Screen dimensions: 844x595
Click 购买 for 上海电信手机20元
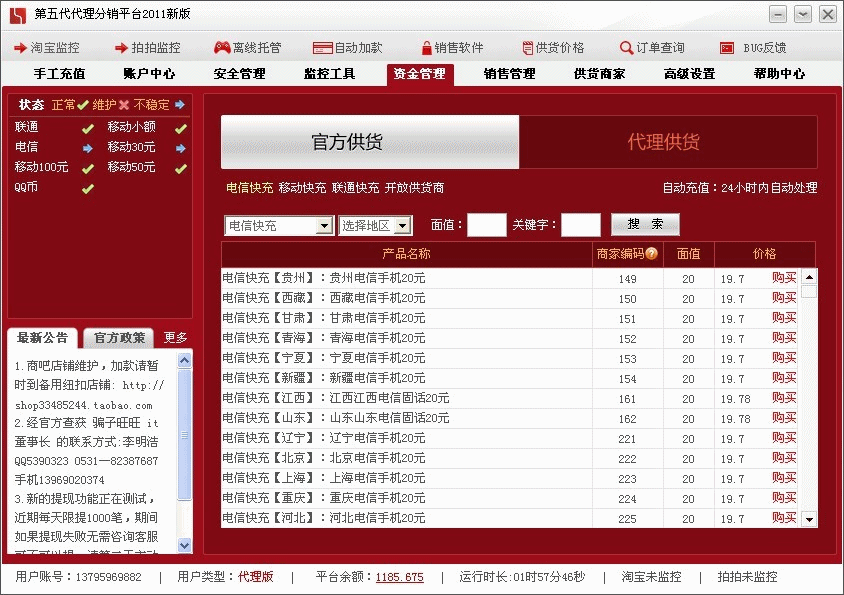[784, 478]
